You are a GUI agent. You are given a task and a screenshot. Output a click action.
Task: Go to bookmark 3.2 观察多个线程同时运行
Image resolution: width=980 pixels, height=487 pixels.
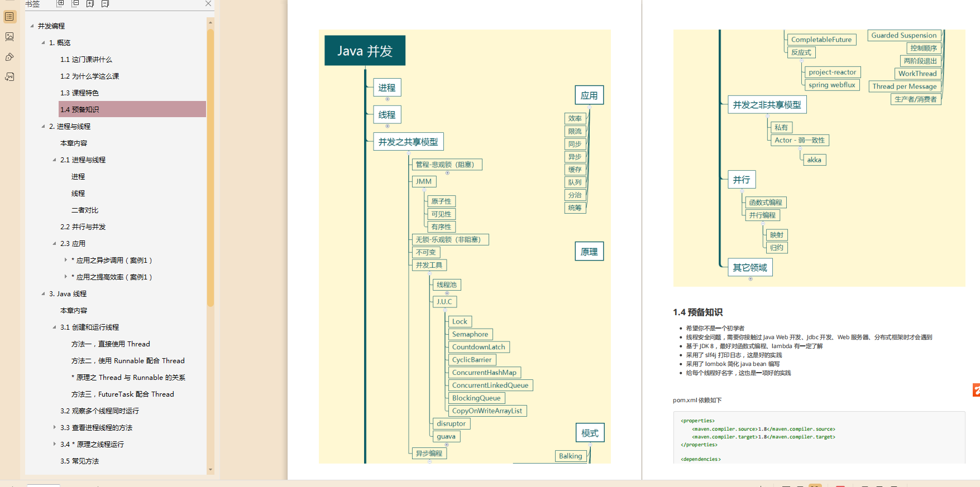point(99,411)
